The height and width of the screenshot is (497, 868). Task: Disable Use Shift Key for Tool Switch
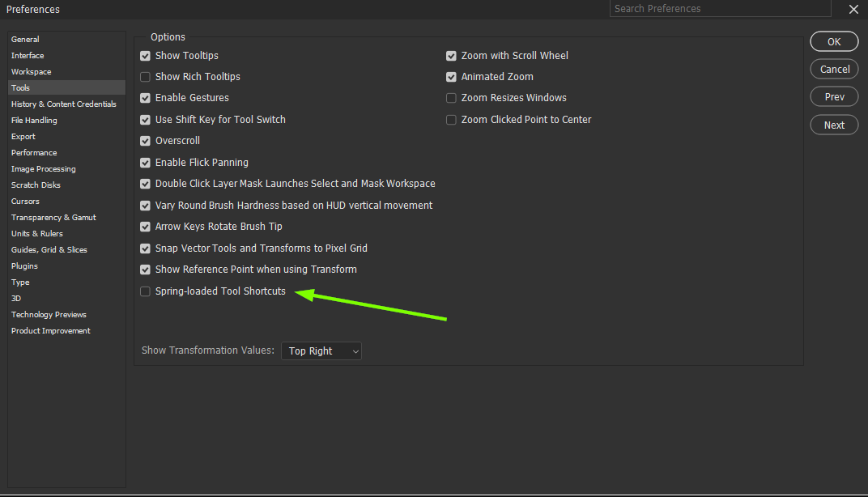point(145,119)
